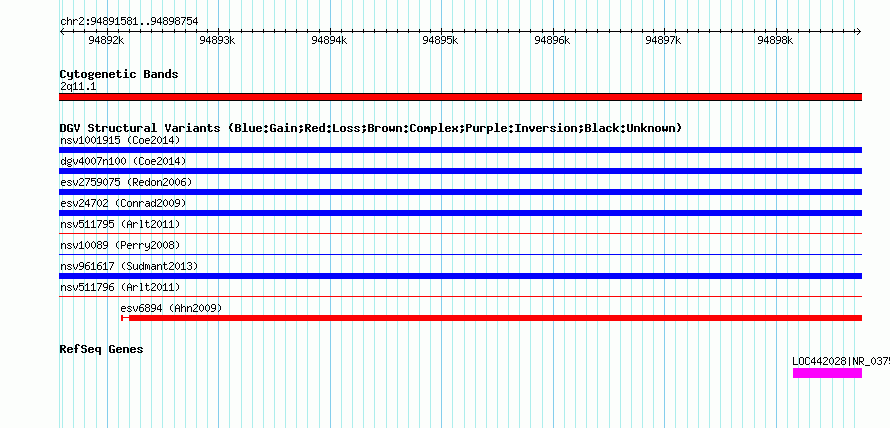
Task: Click the 94892k ruler tick label
Action: point(106,41)
